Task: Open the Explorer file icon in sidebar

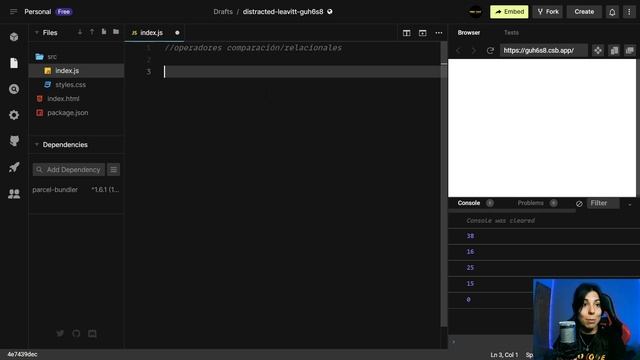Action: (14, 63)
